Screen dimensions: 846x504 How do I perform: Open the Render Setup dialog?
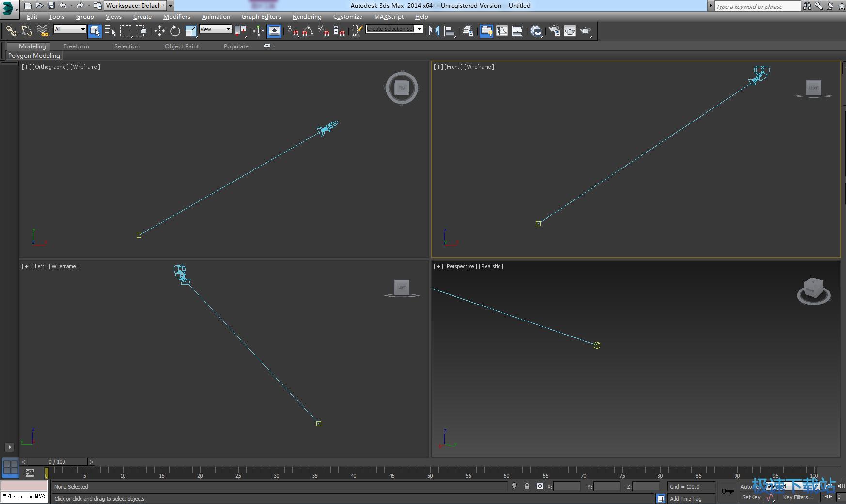pos(554,31)
